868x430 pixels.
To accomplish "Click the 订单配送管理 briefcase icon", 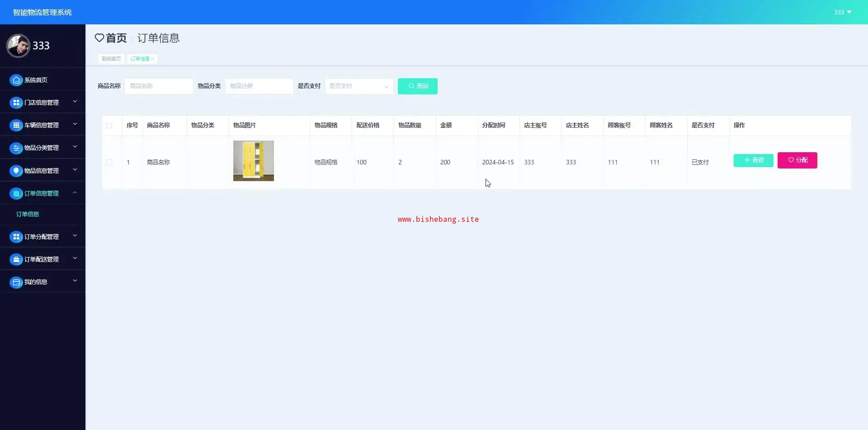I will [16, 259].
